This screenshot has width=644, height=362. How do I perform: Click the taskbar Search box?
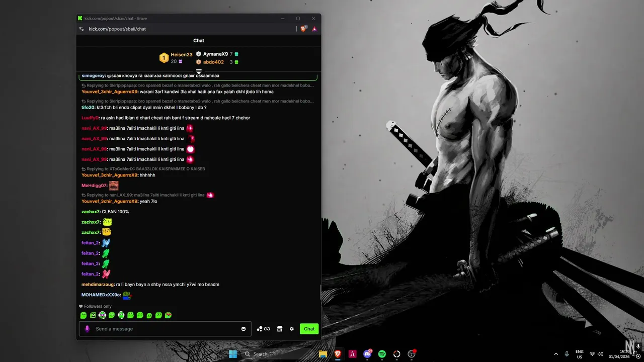277,354
